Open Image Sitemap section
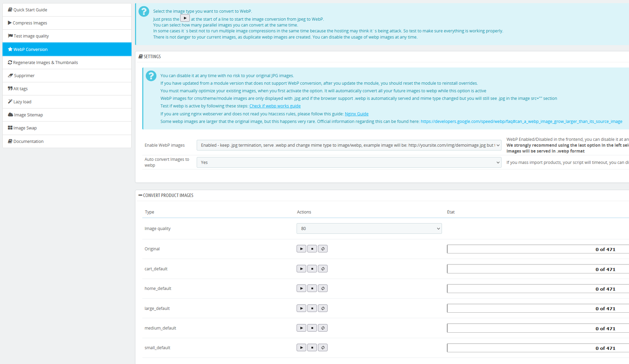This screenshot has width=629, height=364. coord(67,115)
